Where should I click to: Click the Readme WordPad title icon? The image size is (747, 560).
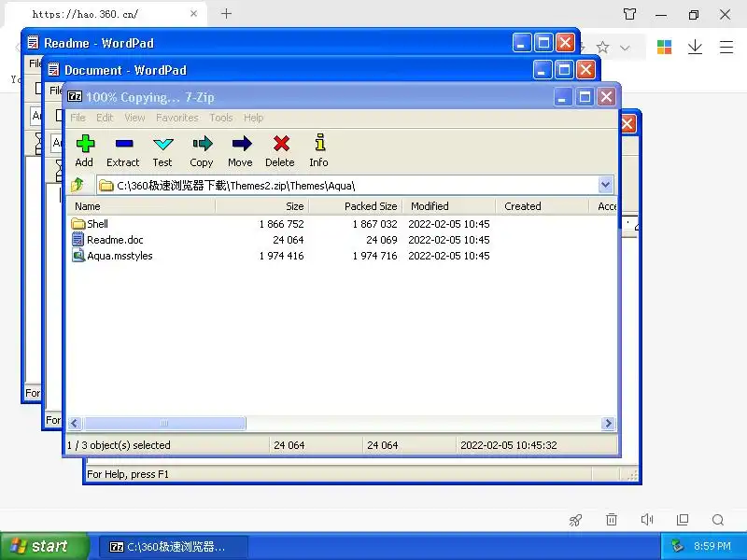click(x=33, y=43)
